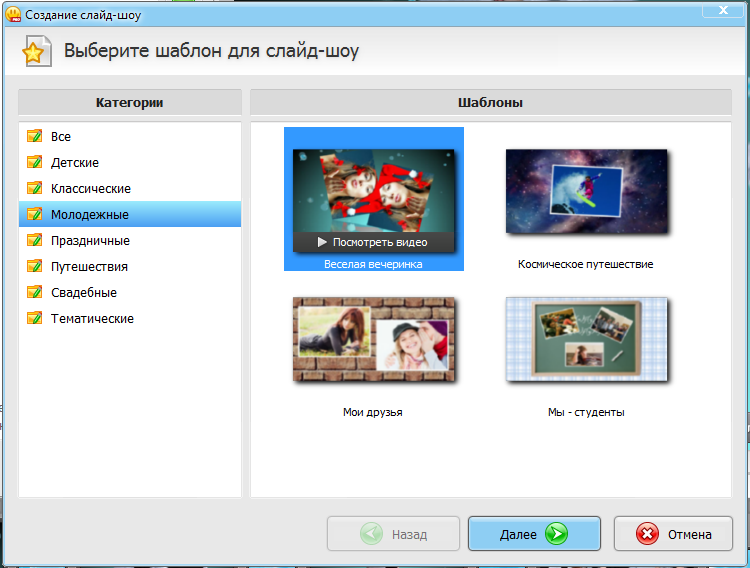
Task: Select the 'Детские' category label
Action: 75,163
